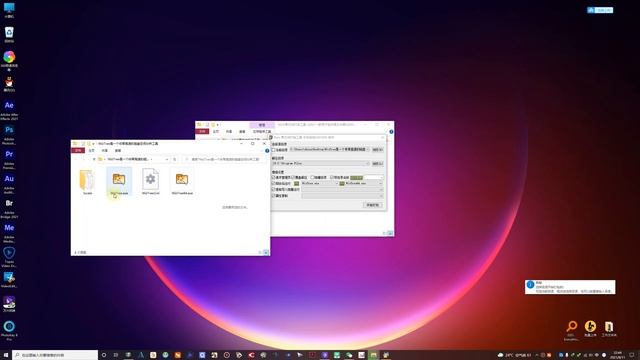Open the Windows Start menu
Viewport: 640px width, 360px height.
(x=6, y=355)
